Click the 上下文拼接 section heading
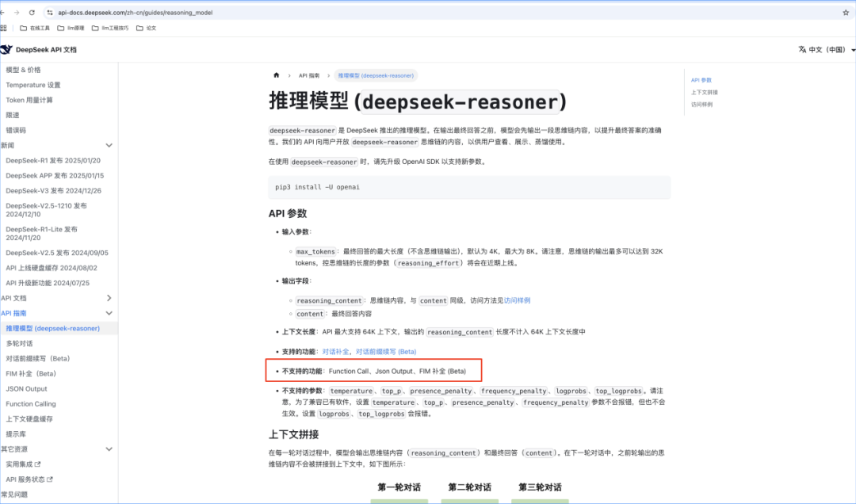The width and height of the screenshot is (856, 504). tap(294, 434)
